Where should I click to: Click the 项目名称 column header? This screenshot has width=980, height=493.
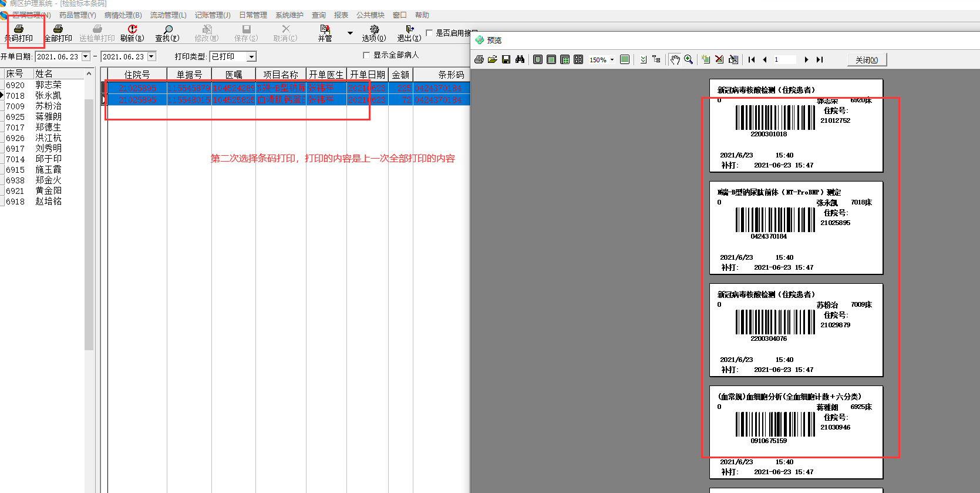[281, 75]
